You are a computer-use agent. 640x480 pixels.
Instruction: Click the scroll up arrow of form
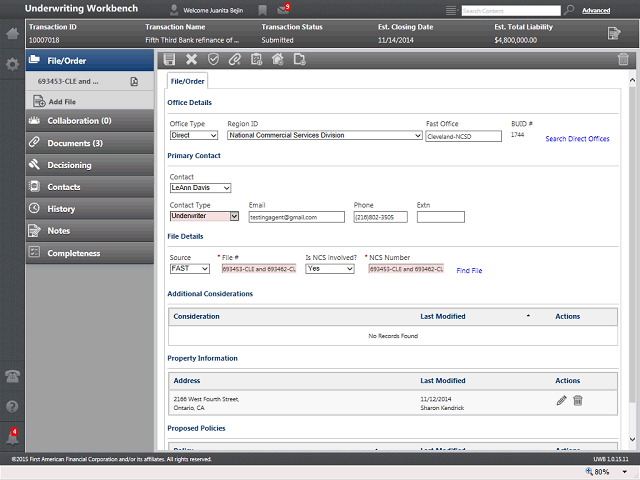(x=632, y=80)
